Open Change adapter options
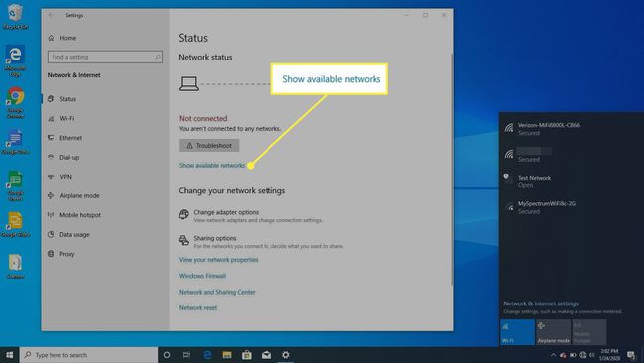This screenshot has height=363, width=644. coord(251,216)
